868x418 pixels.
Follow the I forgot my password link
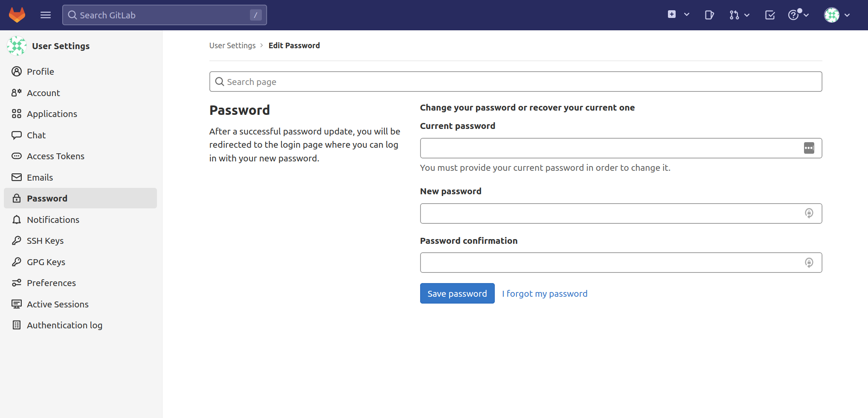(x=545, y=294)
